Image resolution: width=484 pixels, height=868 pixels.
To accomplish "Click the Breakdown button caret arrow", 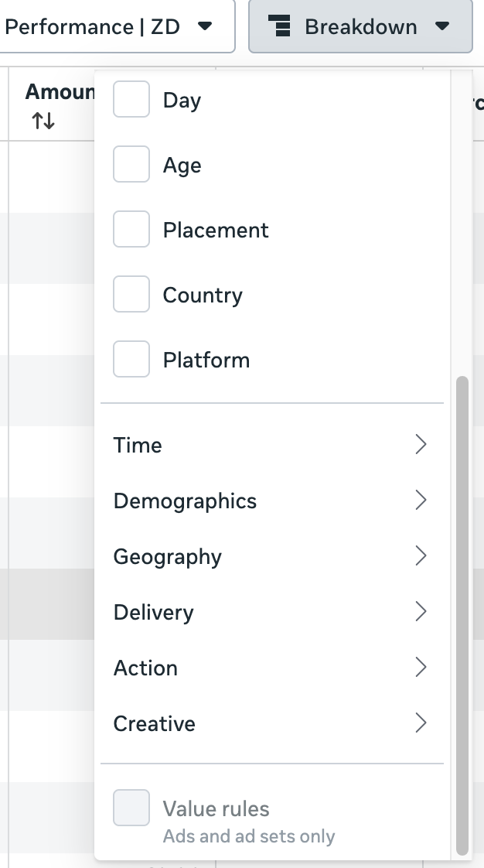I will coord(442,27).
